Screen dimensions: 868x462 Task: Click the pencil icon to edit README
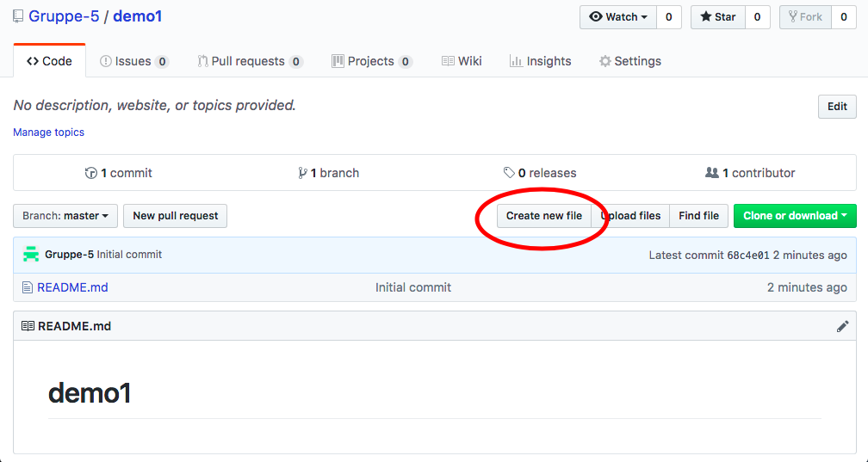pyautogui.click(x=842, y=326)
